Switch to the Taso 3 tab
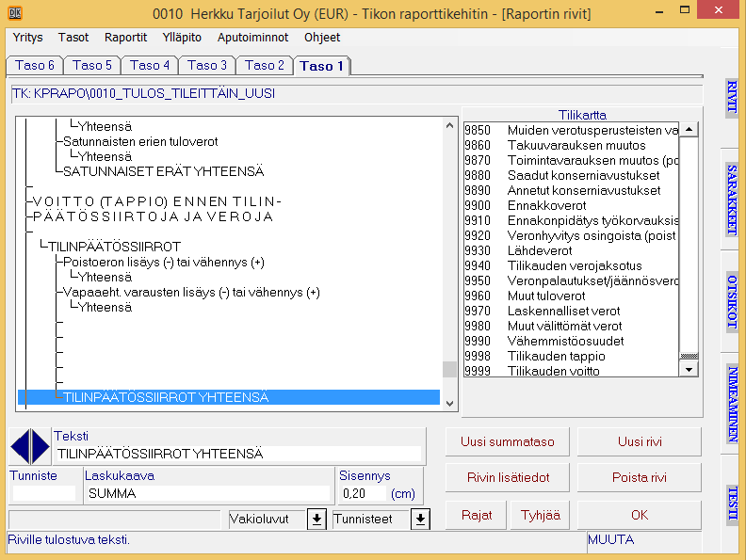Screen dimensions: 746x560 tap(207, 66)
